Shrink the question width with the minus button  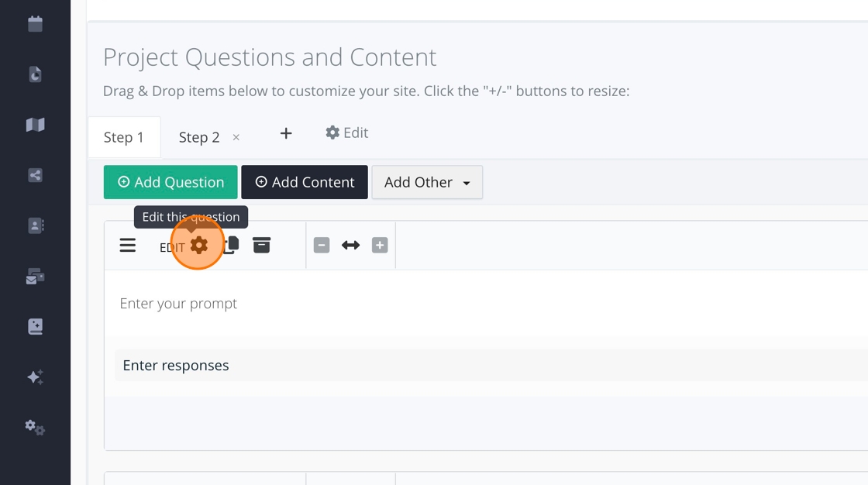322,245
